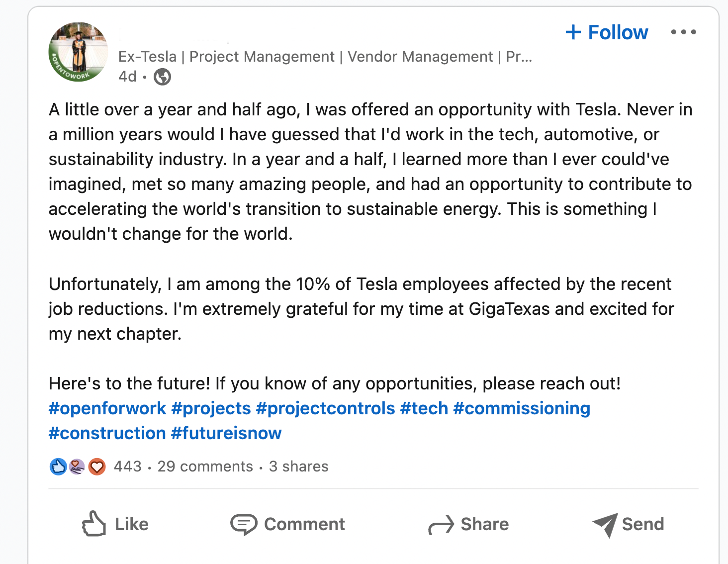Click the globe public visibility icon

[162, 77]
